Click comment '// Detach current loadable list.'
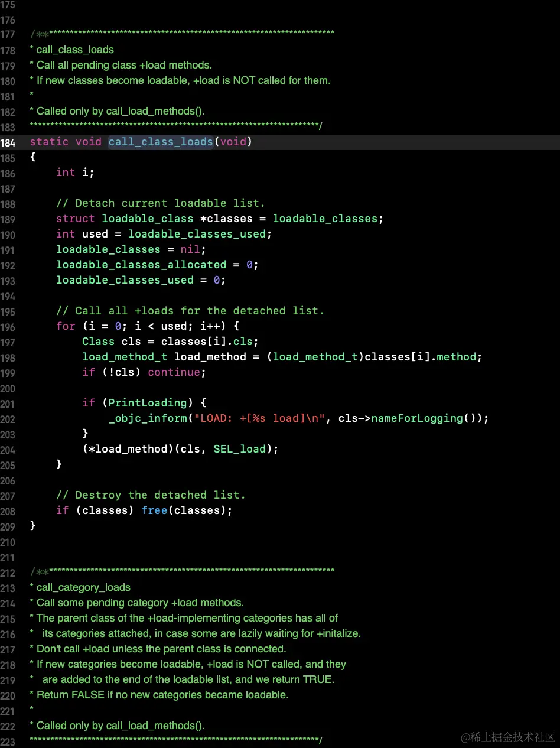 [x=161, y=203]
